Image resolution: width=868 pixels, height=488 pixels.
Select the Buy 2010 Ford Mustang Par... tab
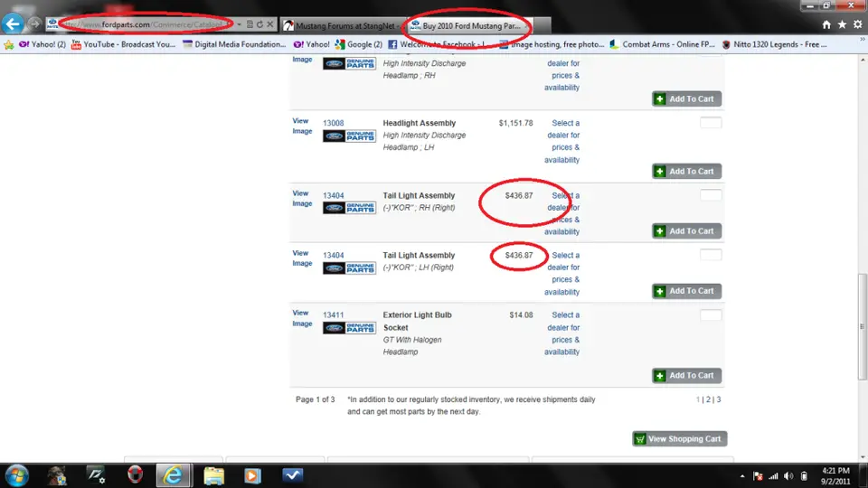[x=469, y=25]
